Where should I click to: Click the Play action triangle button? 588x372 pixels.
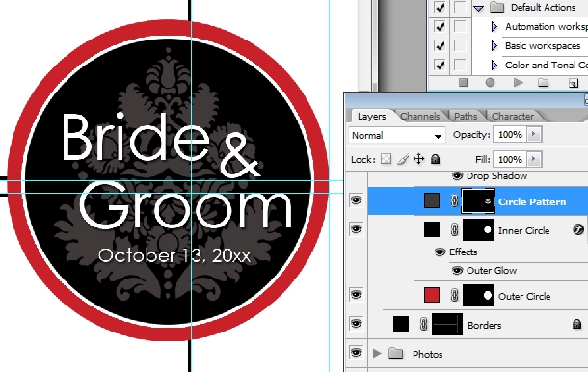(518, 83)
